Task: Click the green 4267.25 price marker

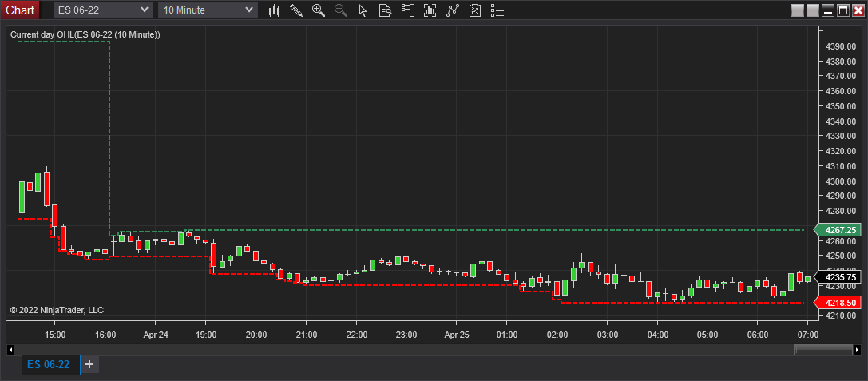Action: pyautogui.click(x=837, y=230)
